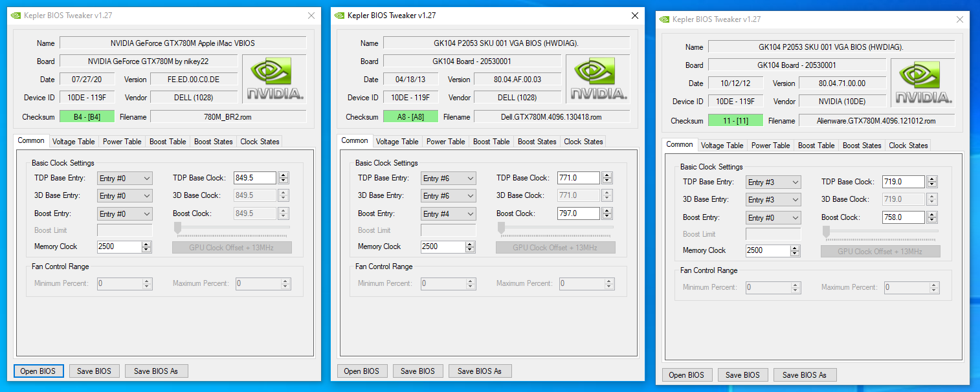
Task: Open 3D Base Entry dropdown showing Entry #3
Action: (x=774, y=200)
